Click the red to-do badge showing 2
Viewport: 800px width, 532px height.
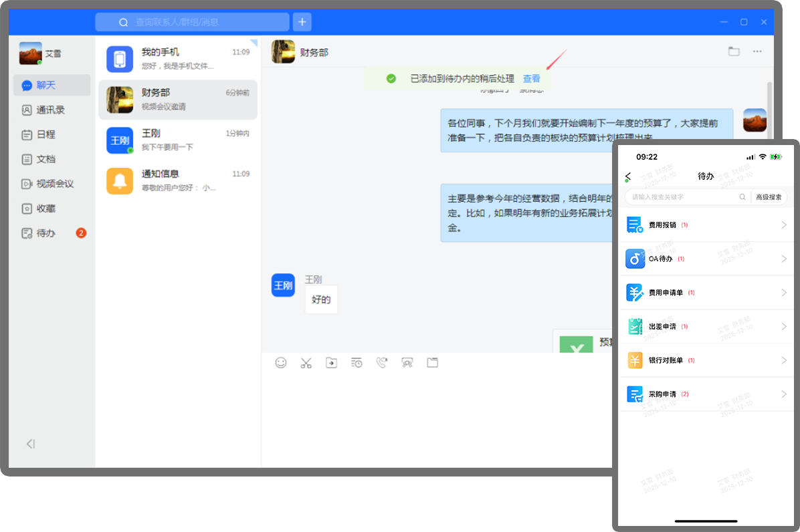pyautogui.click(x=81, y=233)
